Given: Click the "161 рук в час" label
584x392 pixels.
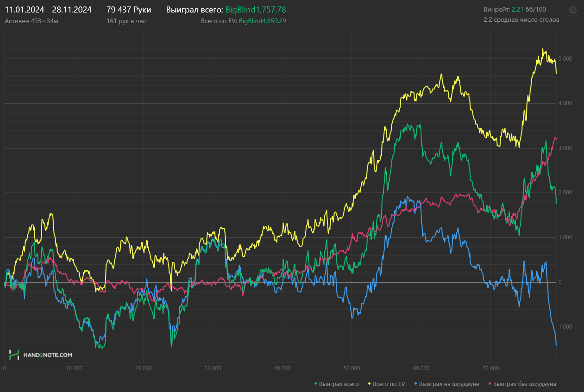Looking at the screenshot, I should pyautogui.click(x=126, y=21).
